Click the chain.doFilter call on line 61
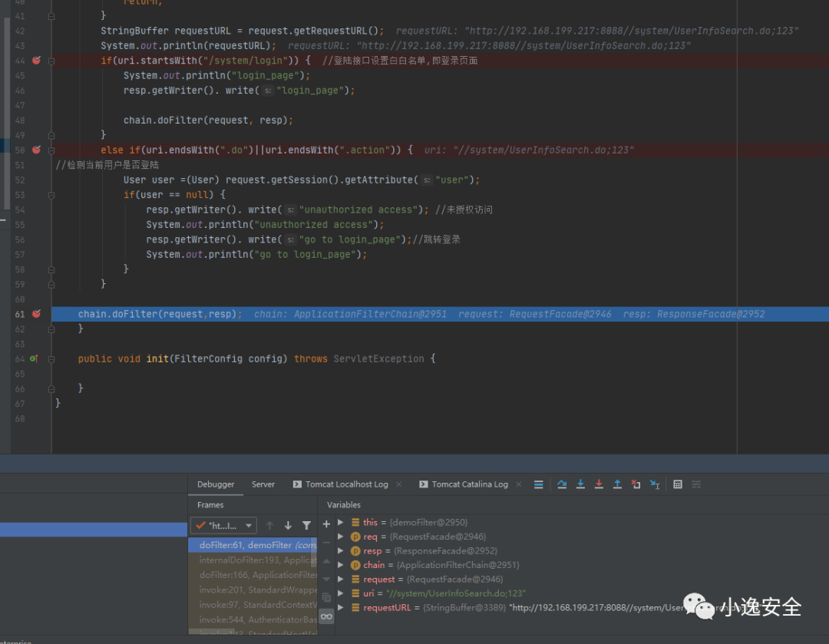This screenshot has height=644, width=829. pyautogui.click(x=160, y=314)
